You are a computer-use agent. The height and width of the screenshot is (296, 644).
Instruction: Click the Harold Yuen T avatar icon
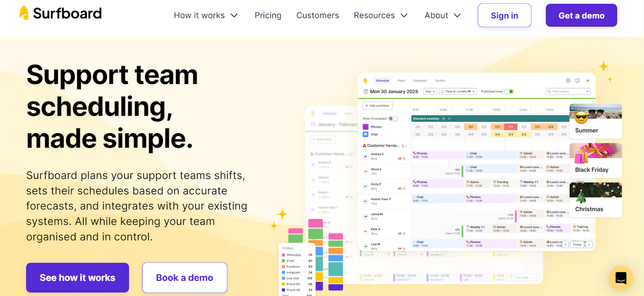365,201
